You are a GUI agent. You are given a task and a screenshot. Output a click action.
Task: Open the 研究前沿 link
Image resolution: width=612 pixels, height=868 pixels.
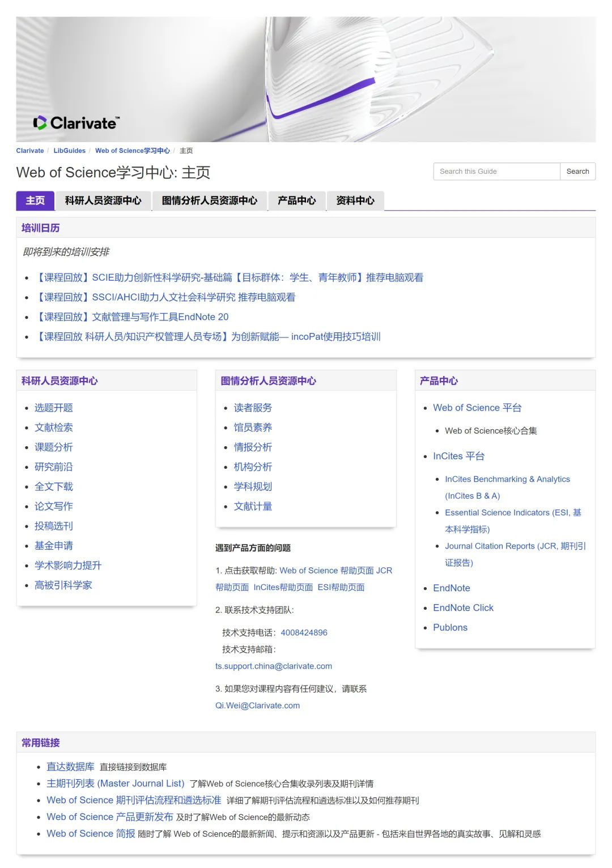point(54,467)
